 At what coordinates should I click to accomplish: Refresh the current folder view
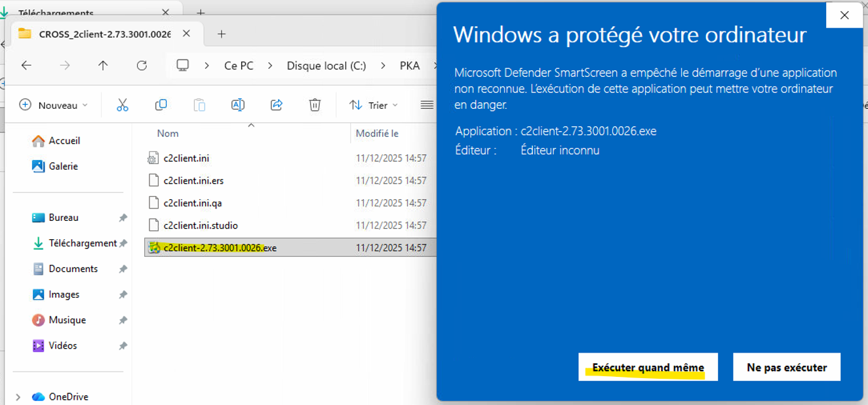[x=142, y=66]
